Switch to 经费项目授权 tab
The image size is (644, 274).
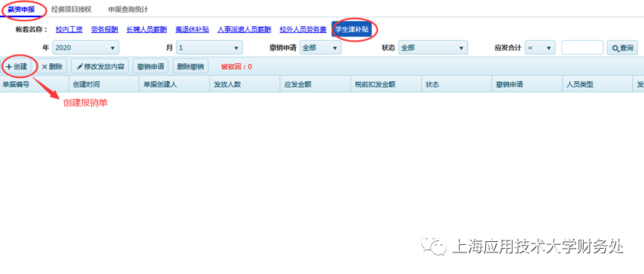[72, 10]
